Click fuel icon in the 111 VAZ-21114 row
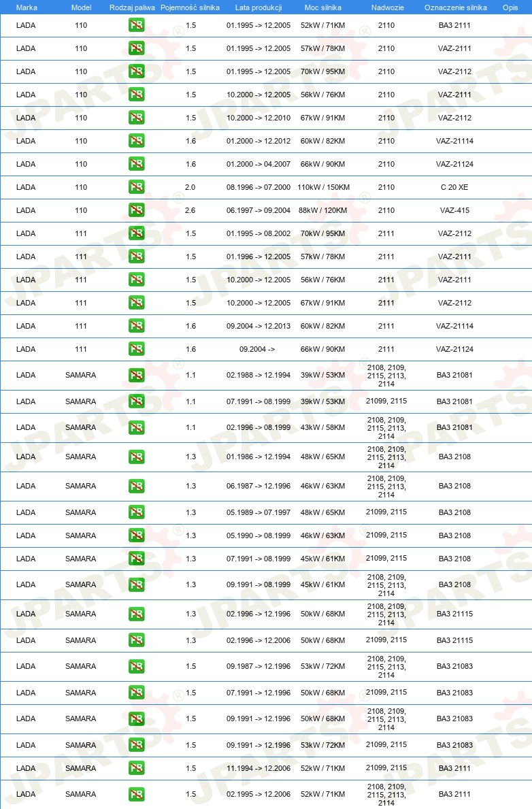Screen dimensions: 532x809 [x=136, y=325]
